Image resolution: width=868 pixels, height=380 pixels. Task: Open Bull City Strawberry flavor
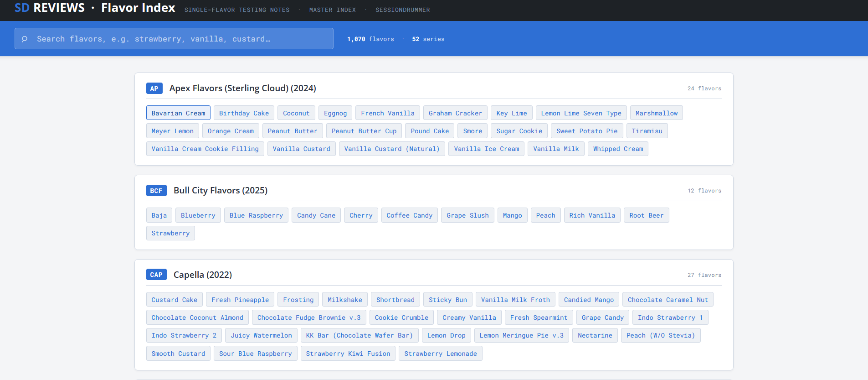click(170, 233)
